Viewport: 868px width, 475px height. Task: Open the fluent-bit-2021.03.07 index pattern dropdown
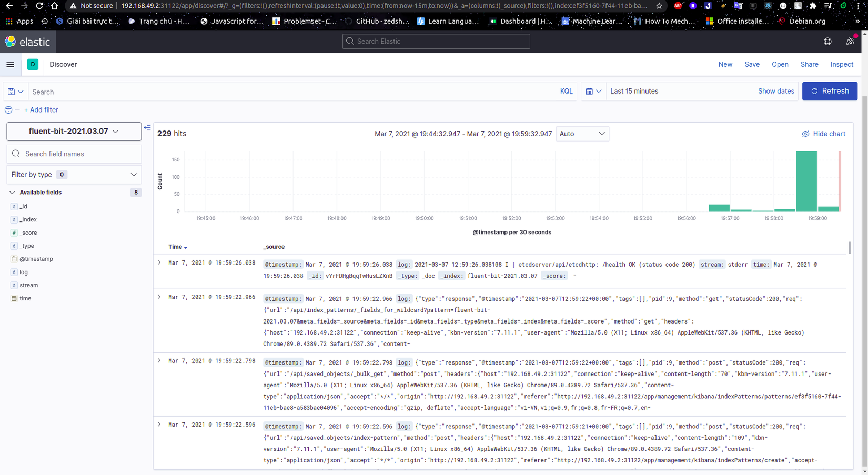(74, 131)
